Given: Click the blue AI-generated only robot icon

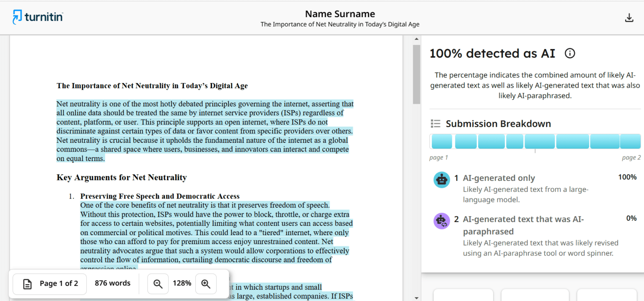Looking at the screenshot, I should tap(441, 180).
